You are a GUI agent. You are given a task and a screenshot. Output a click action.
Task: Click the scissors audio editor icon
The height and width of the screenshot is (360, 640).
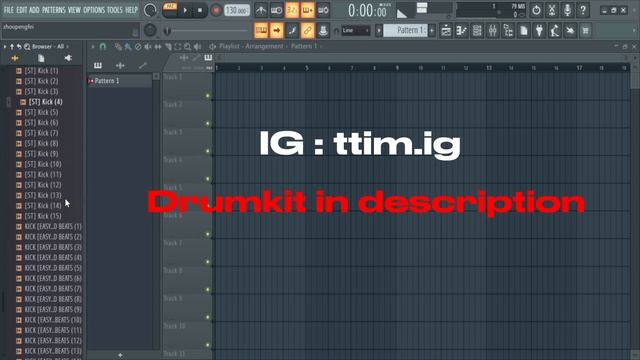pos(552,10)
